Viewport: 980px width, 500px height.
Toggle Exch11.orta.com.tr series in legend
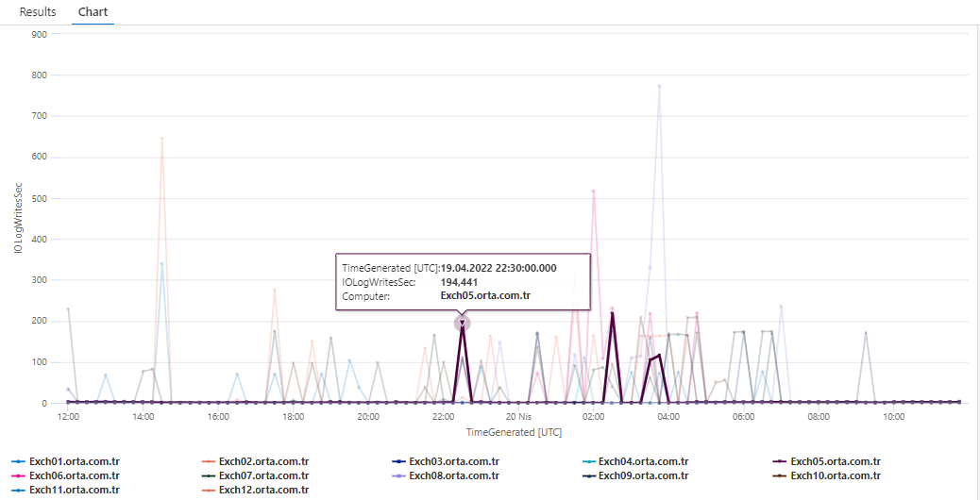66,490
